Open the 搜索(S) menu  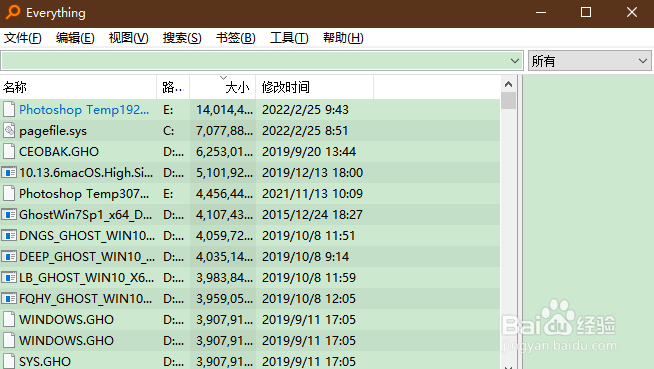point(182,38)
